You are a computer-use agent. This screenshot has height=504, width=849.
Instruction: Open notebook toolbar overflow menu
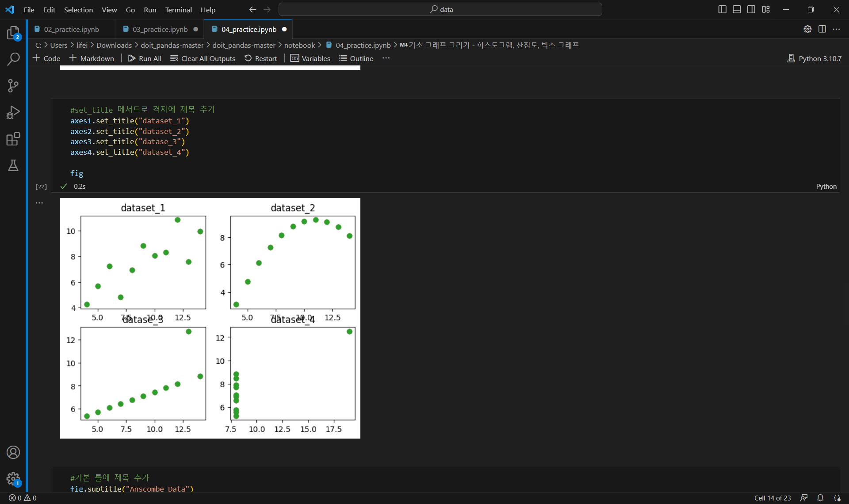(x=386, y=58)
